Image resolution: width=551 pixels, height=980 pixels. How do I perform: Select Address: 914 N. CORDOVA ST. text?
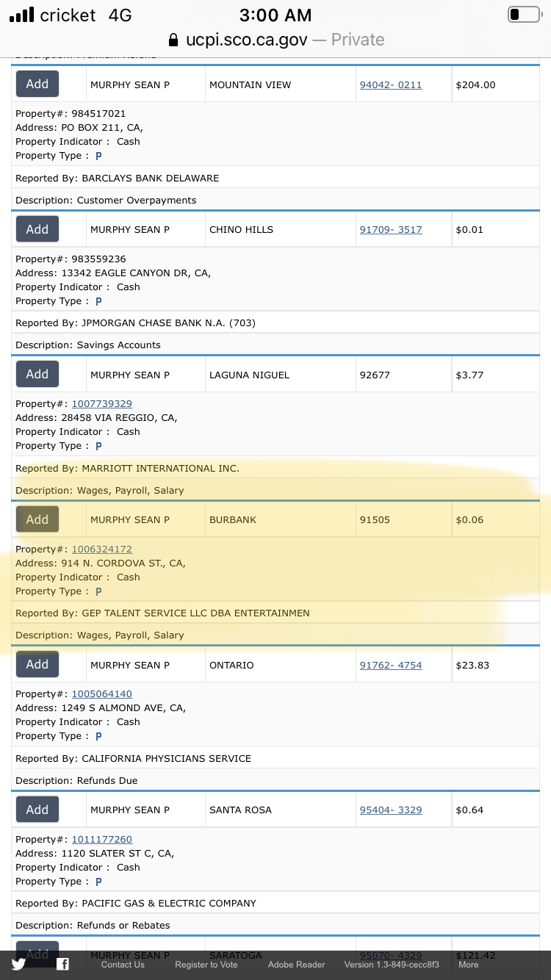coord(101,563)
